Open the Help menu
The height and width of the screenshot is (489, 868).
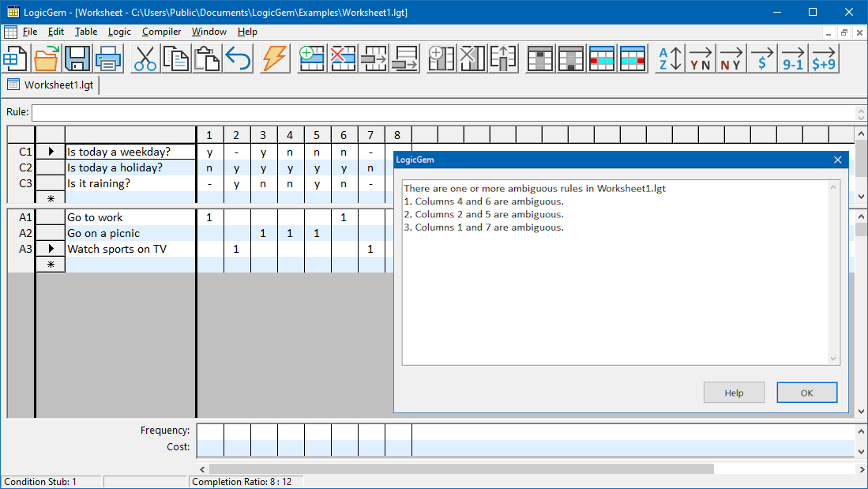point(247,32)
